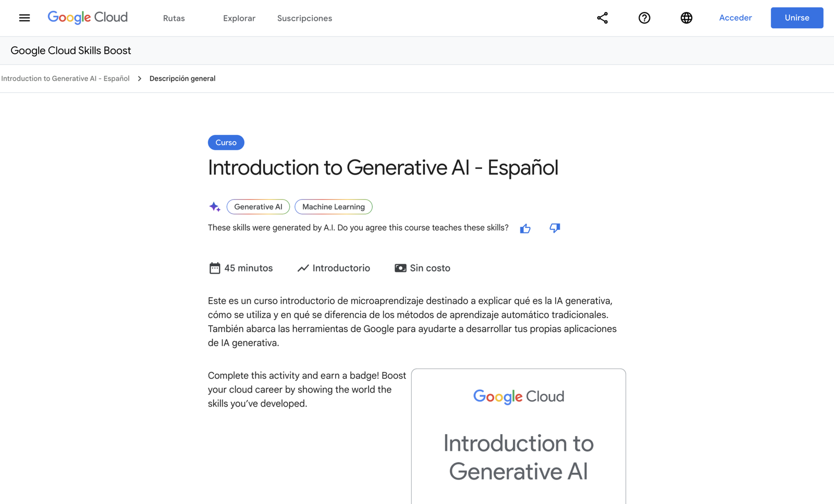Screen dimensions: 834x504
Task: Give thumbs down for generated skills
Action: click(555, 228)
